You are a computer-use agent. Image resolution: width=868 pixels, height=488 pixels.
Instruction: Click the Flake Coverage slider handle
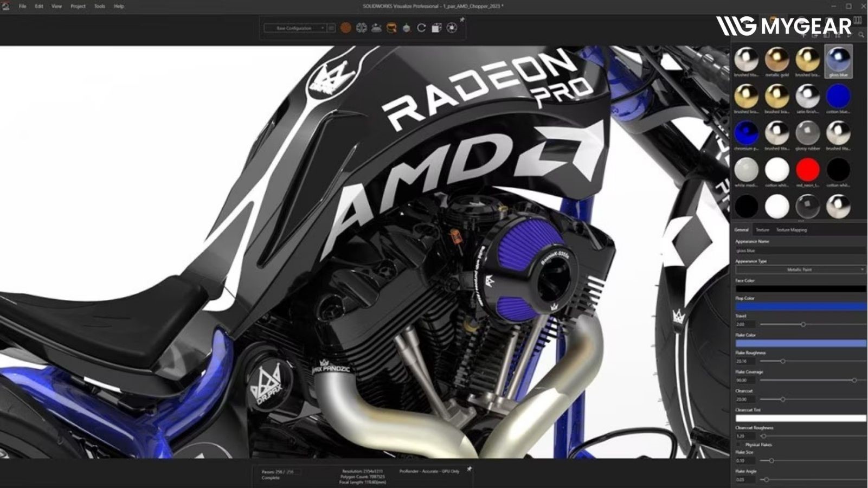tap(854, 381)
